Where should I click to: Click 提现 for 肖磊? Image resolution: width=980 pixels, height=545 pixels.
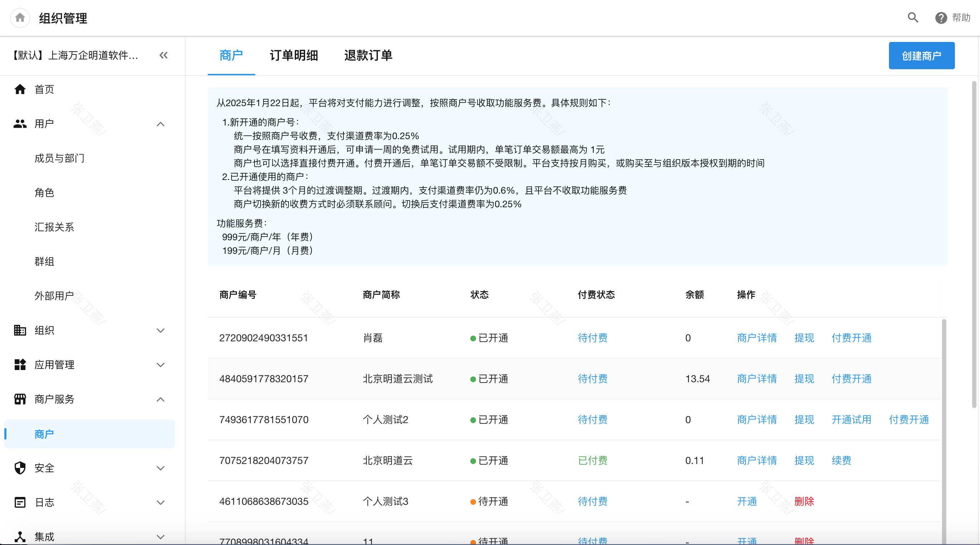click(x=804, y=338)
